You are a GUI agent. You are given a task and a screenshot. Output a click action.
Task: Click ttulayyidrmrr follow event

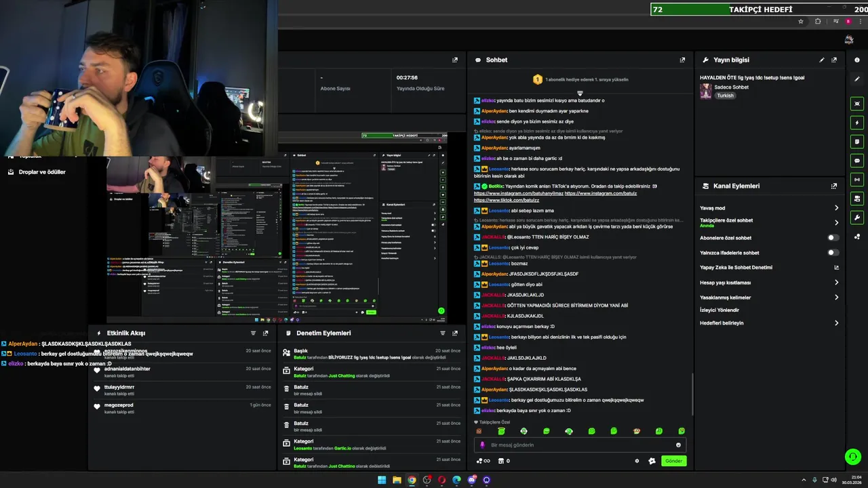click(x=119, y=387)
